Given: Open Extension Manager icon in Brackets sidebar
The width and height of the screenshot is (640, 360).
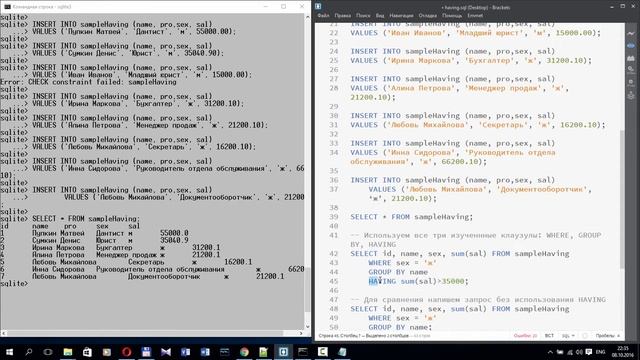Looking at the screenshot, I should click(631, 58).
